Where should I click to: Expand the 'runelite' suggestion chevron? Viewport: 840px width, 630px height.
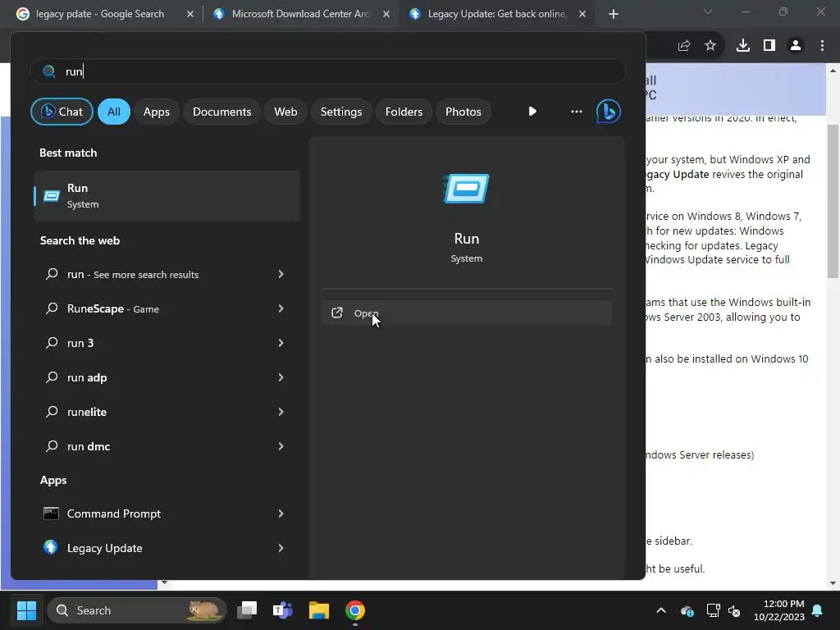[x=281, y=412]
